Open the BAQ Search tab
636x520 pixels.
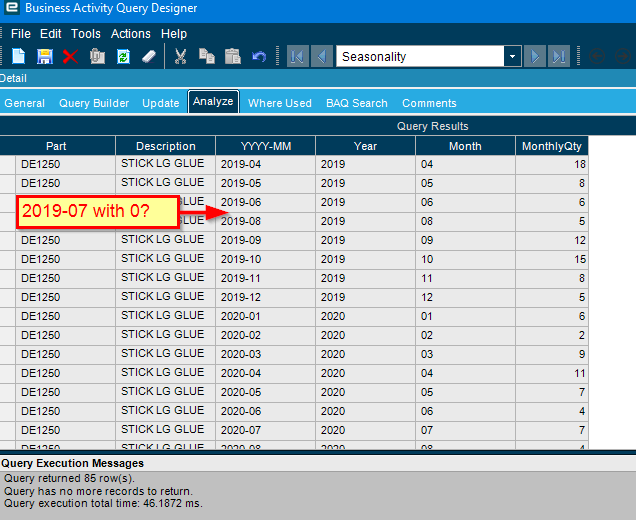(357, 103)
